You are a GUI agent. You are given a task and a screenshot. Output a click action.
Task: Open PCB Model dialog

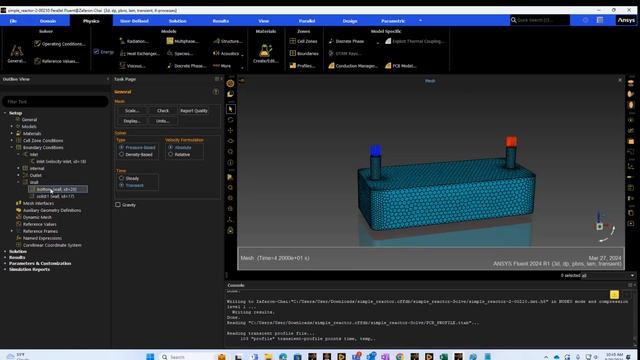[x=400, y=66]
